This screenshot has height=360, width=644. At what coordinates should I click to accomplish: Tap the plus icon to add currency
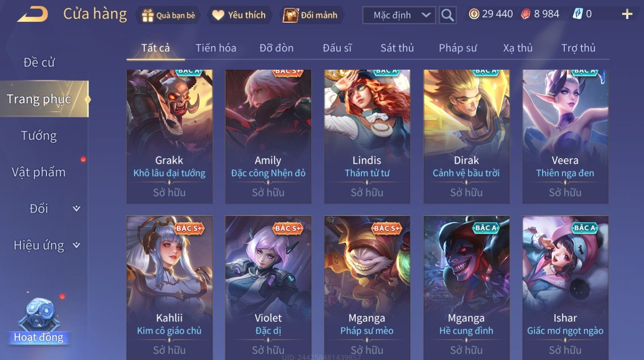(627, 14)
